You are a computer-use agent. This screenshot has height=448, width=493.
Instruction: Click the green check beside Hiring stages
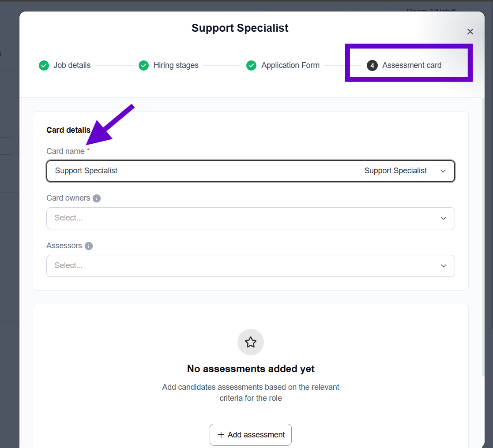[143, 65]
